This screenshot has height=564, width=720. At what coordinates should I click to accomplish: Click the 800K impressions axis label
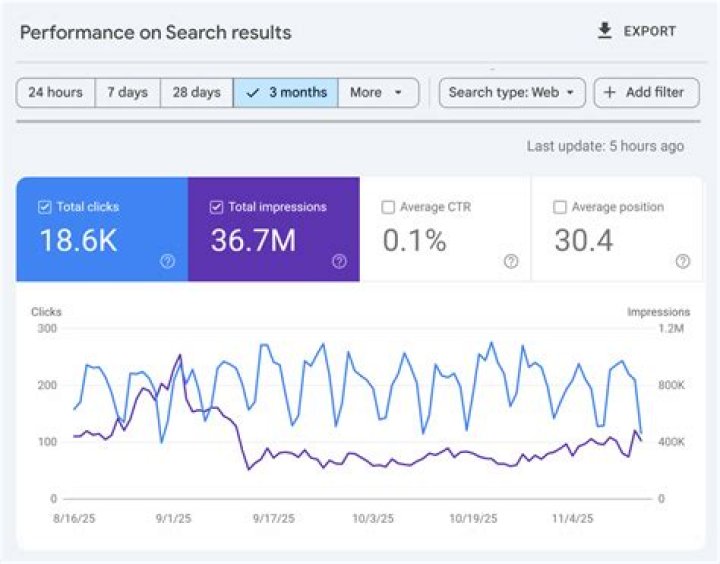(x=671, y=385)
